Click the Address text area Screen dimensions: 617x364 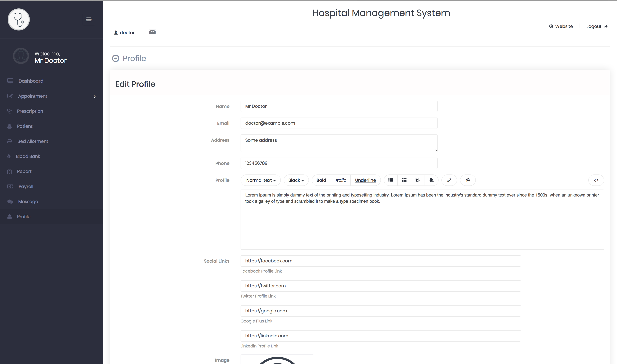339,143
